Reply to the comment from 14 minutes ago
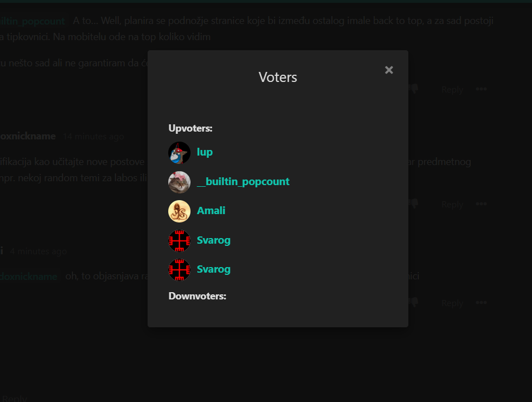The height and width of the screenshot is (402, 532). (x=452, y=205)
